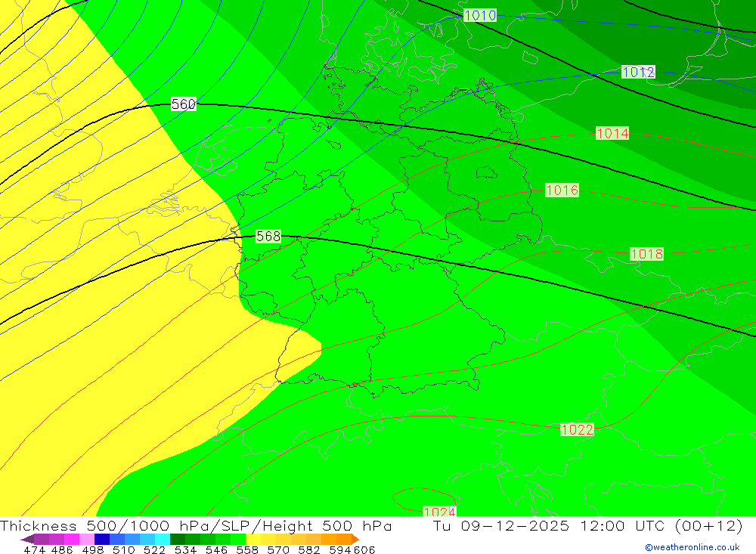Click the 582 legend value
This screenshot has height=554, width=756.
(x=308, y=549)
